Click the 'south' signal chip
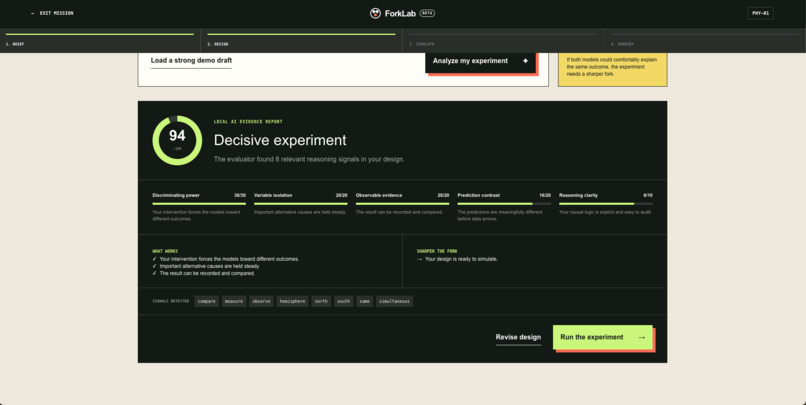This screenshot has height=405, width=806. 344,302
